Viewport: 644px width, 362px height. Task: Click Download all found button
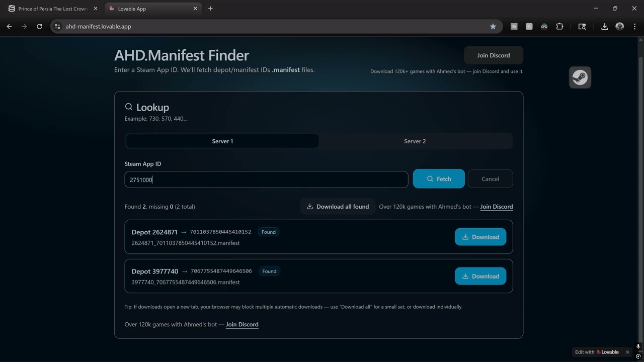[338, 207]
